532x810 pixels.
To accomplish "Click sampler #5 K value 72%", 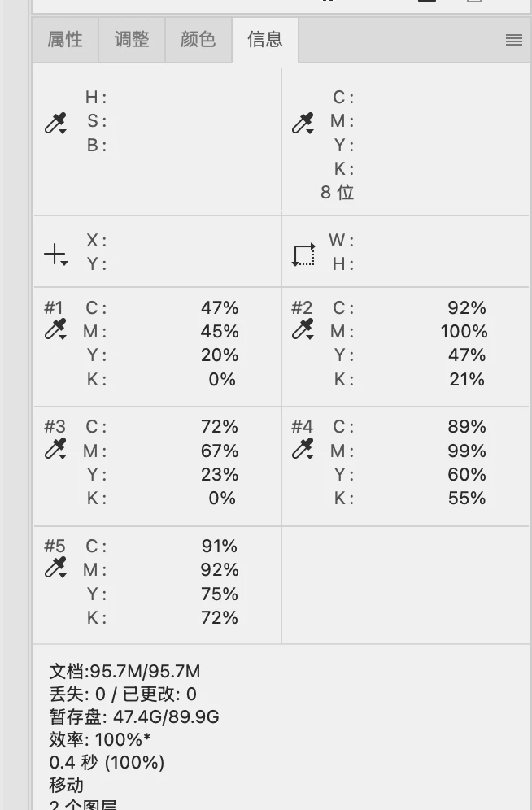I will pos(219,618).
